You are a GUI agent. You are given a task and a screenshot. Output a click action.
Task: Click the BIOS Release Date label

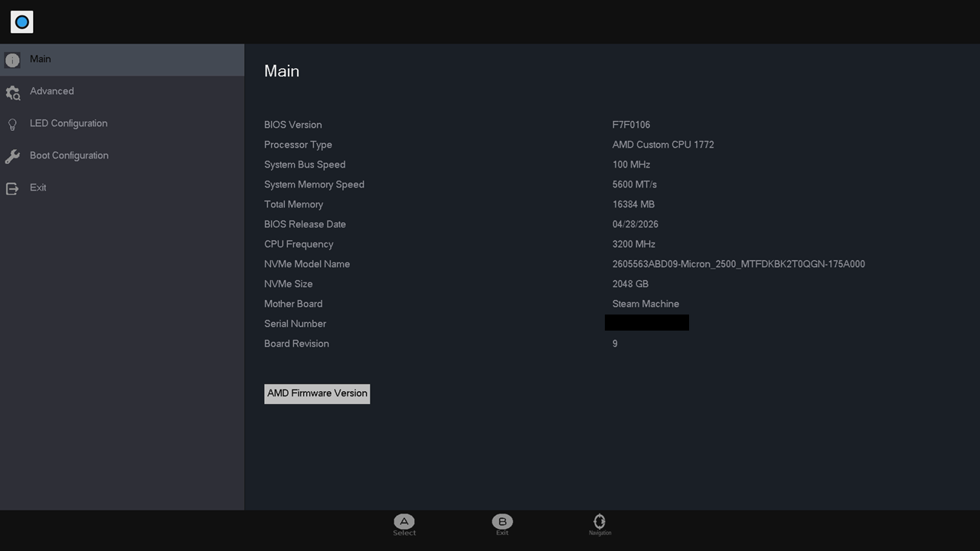pyautogui.click(x=305, y=224)
